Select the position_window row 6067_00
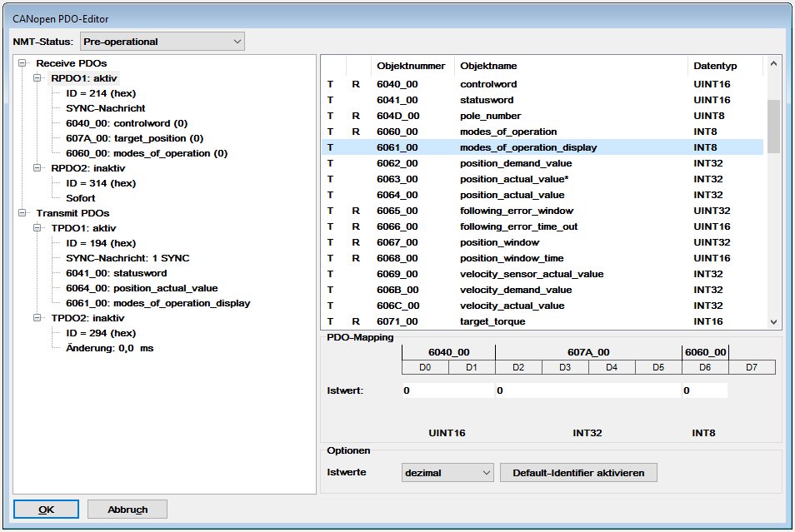The image size is (795, 532). coord(542,242)
